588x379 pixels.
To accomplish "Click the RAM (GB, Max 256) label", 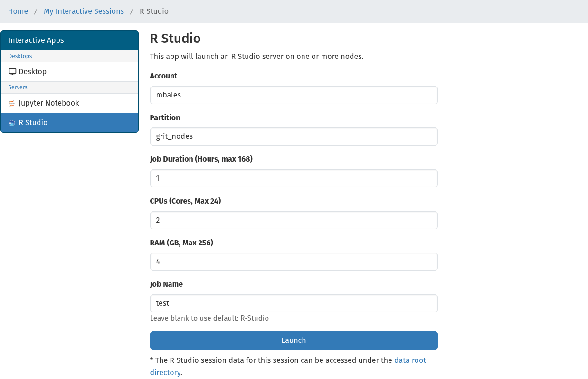I will (181, 243).
